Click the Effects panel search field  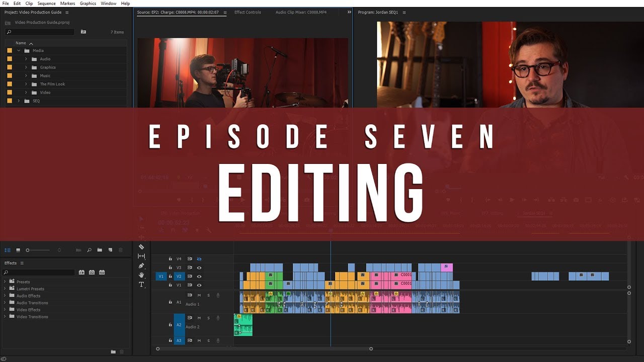(x=39, y=273)
